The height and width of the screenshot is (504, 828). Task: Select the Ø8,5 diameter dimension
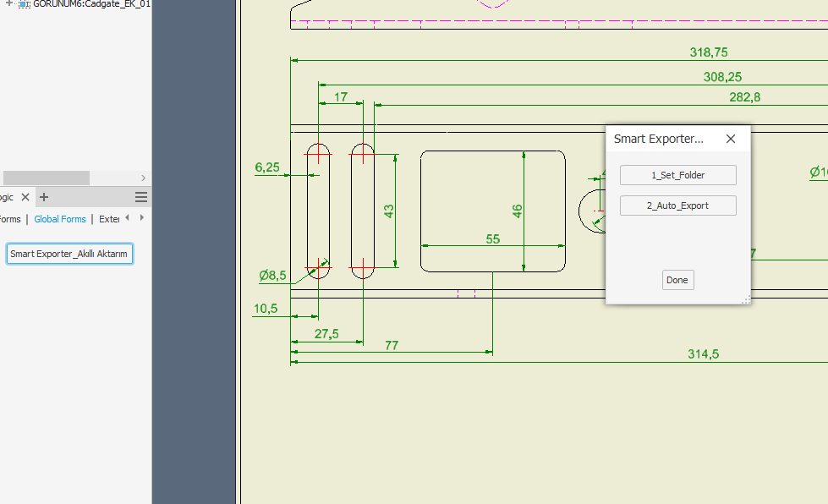(x=272, y=276)
